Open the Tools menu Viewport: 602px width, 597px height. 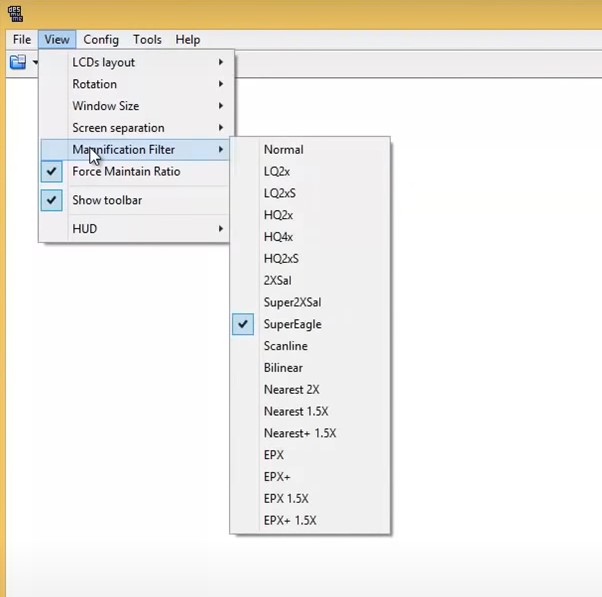point(147,40)
